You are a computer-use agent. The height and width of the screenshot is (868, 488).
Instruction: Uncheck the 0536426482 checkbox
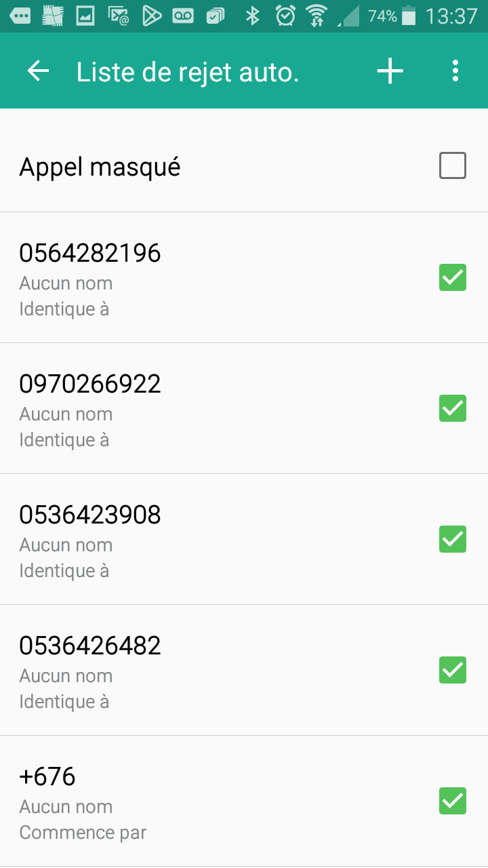453,670
